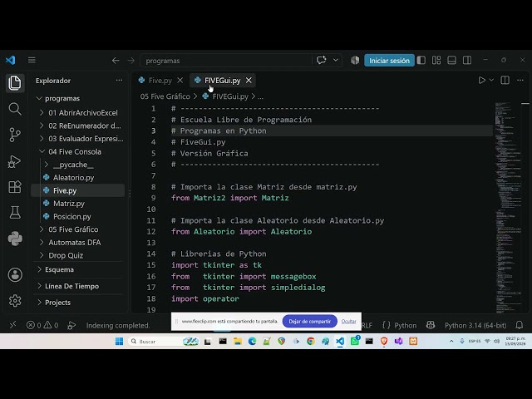Show errors and warnings in status bar
The width and height of the screenshot is (532, 399).
tap(42, 325)
